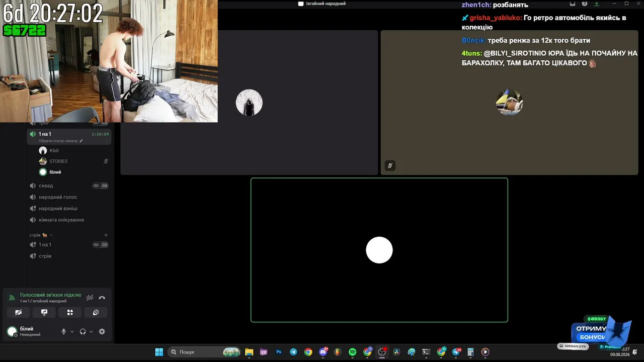
Task: Disconnect from the voice channel
Action: click(102, 298)
